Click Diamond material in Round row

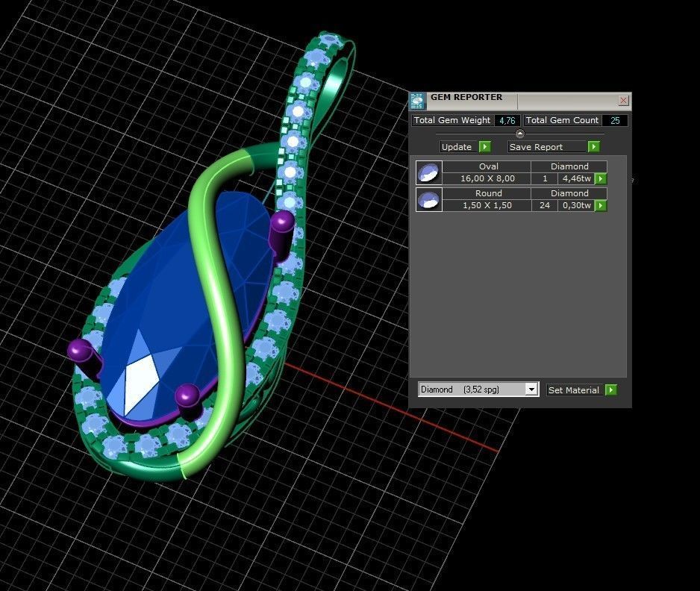[569, 193]
